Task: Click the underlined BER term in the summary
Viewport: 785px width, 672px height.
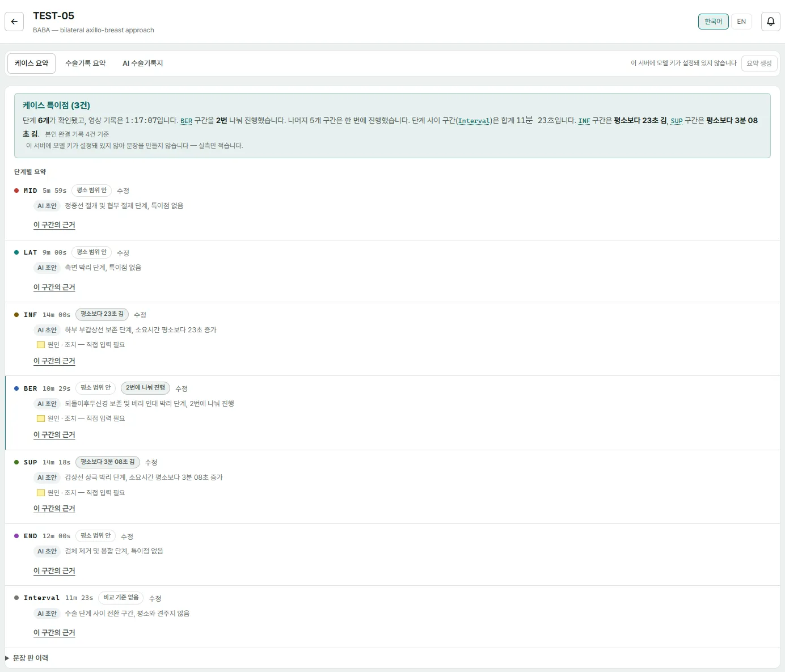Action: [187, 121]
